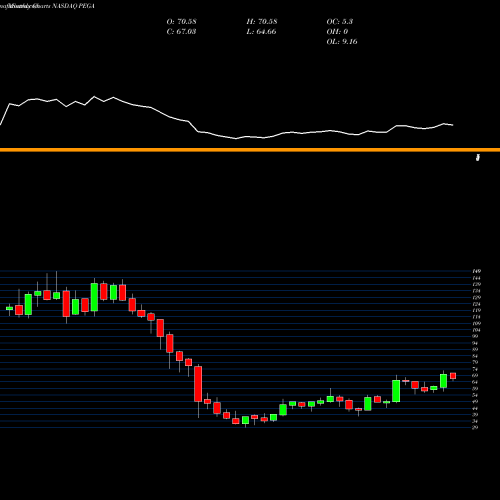Image resolution: width=500 pixels, height=500 pixels.
Task: Click the 'OL: 9.16' value
Action: click(x=342, y=42)
